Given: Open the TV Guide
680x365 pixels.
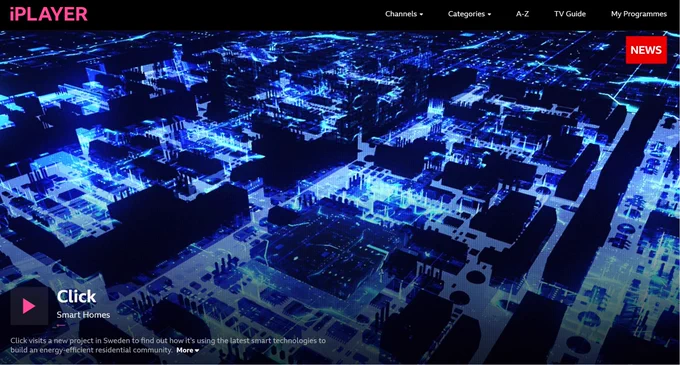Looking at the screenshot, I should pos(569,14).
